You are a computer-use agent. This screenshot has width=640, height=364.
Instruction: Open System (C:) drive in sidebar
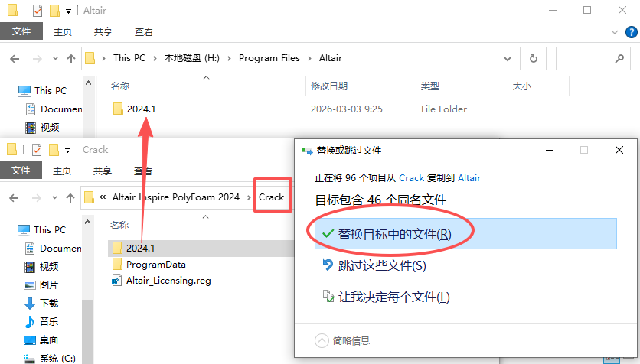point(57,358)
